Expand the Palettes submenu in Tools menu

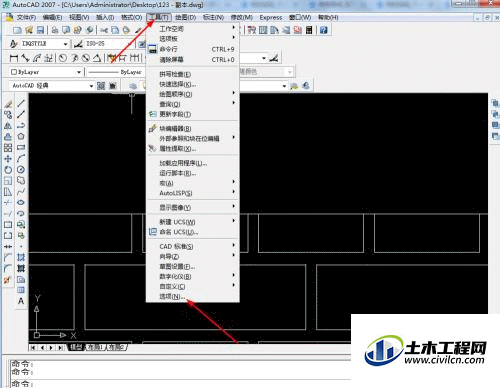coord(192,39)
